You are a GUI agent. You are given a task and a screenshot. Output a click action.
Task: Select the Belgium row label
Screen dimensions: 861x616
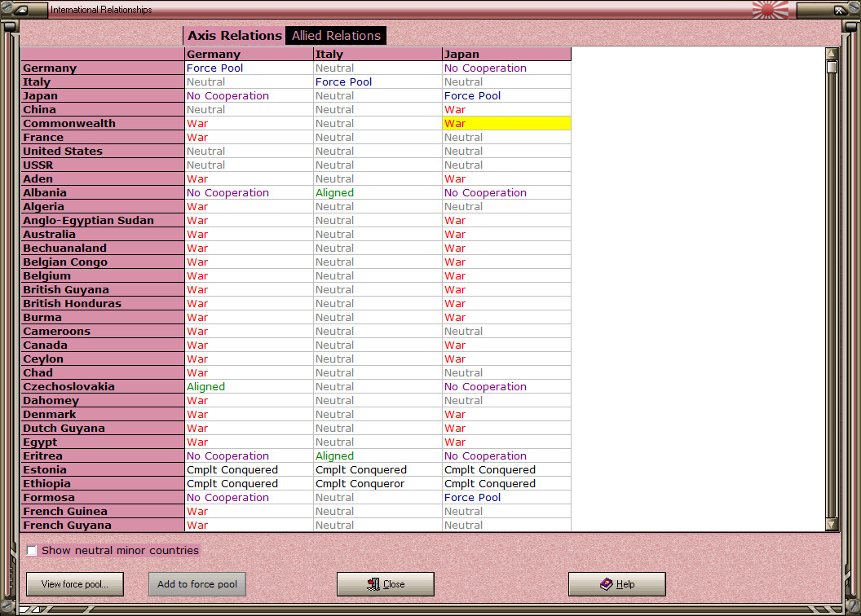click(x=103, y=276)
